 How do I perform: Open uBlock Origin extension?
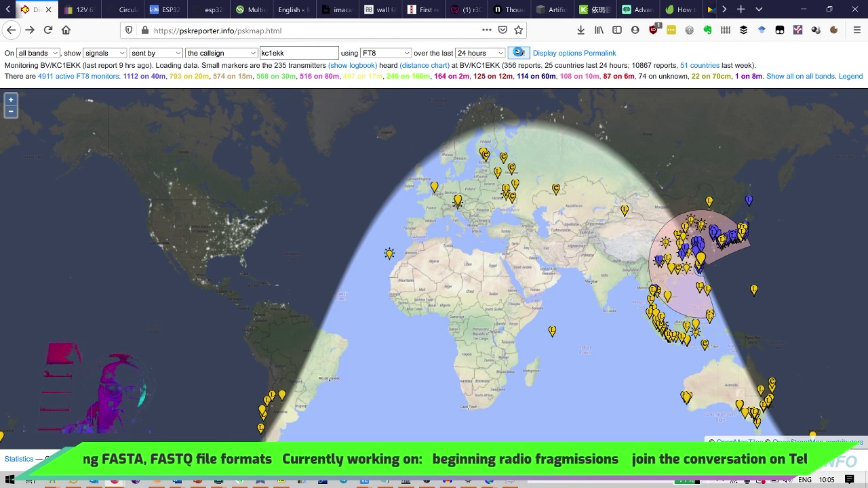pyautogui.click(x=654, y=30)
